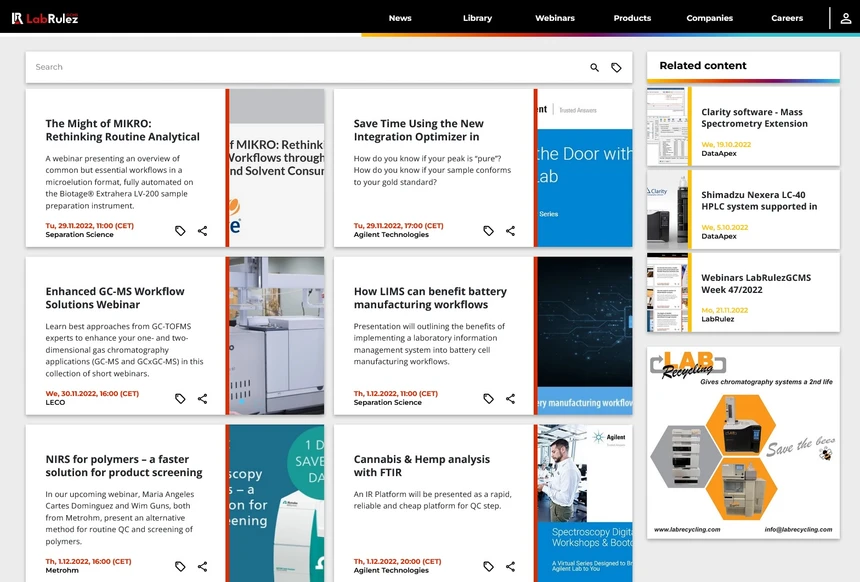Click the LIMS battery workflow card image
860x582 pixels.
[585, 336]
